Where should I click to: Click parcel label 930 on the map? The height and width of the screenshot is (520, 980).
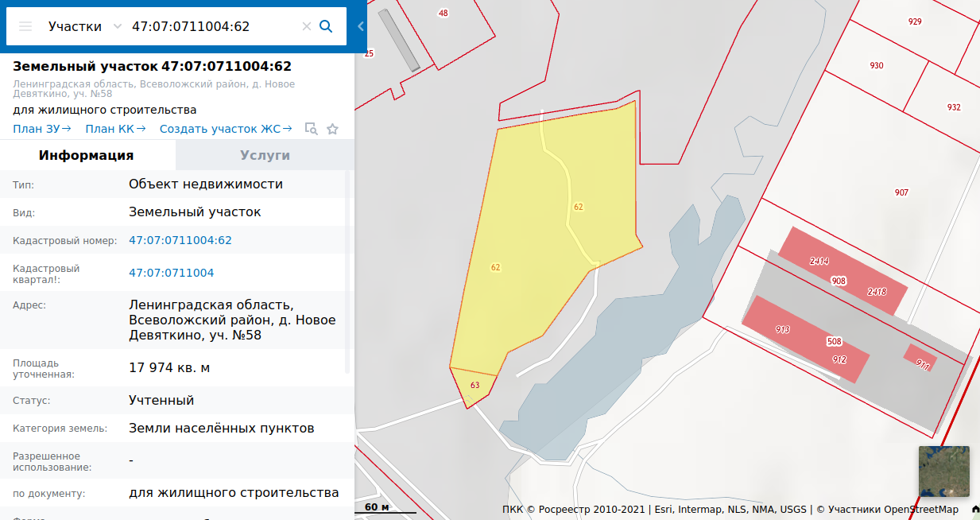click(x=877, y=66)
